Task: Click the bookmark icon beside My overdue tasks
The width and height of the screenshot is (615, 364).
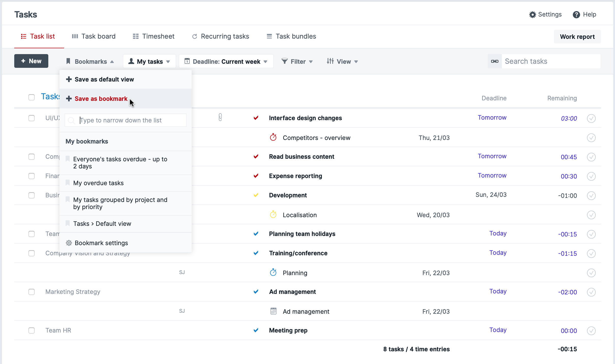Action: pos(68,183)
